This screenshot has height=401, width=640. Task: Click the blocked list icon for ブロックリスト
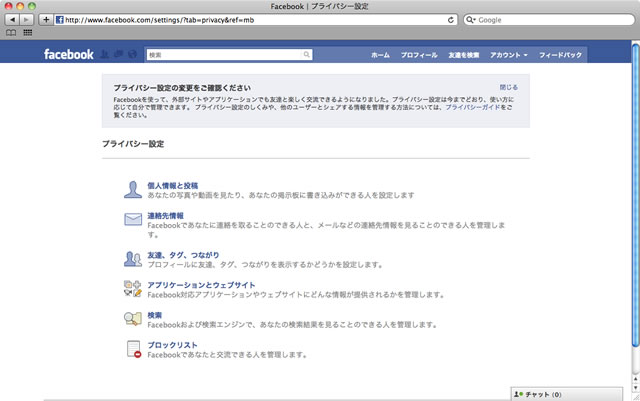133,349
